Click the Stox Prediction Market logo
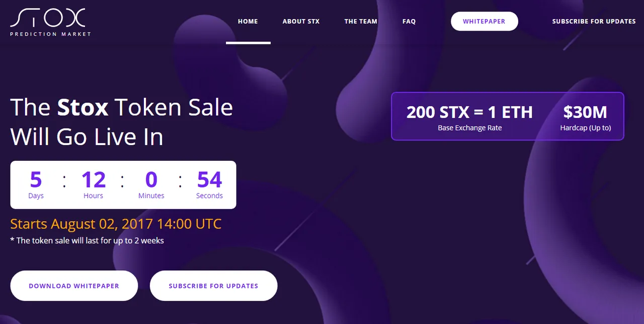This screenshot has height=324, width=644. pyautogui.click(x=50, y=23)
